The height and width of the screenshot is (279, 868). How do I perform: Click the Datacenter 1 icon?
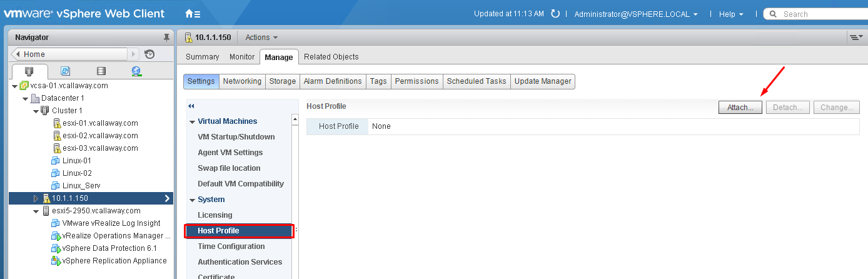[35, 98]
